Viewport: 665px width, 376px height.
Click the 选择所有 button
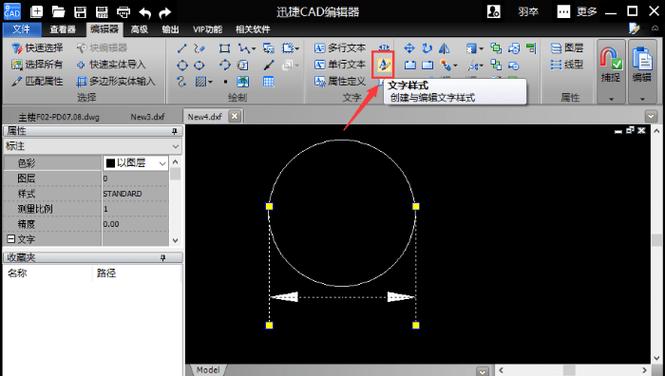click(37, 64)
